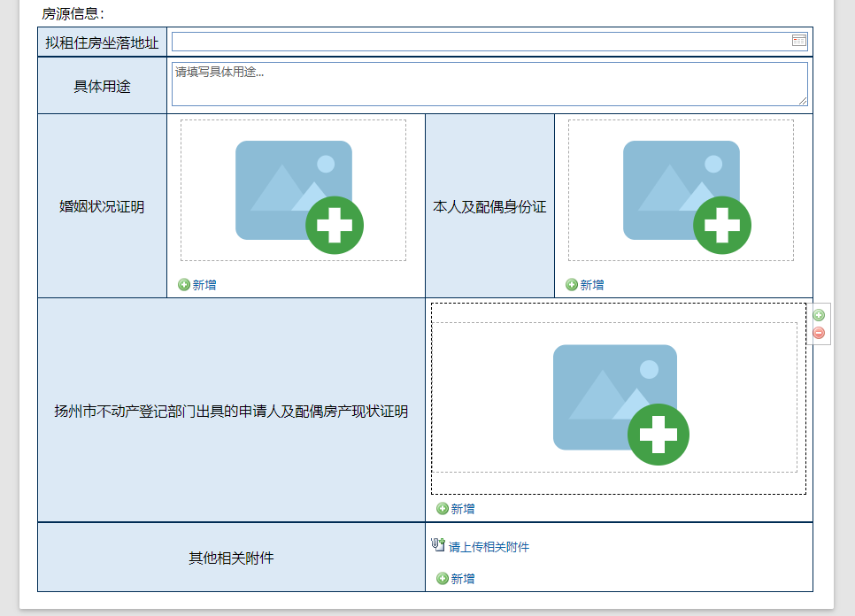Image resolution: width=855 pixels, height=616 pixels.
Task: Focus the 拟租住房坐落地址 input field
Action: coord(478,42)
